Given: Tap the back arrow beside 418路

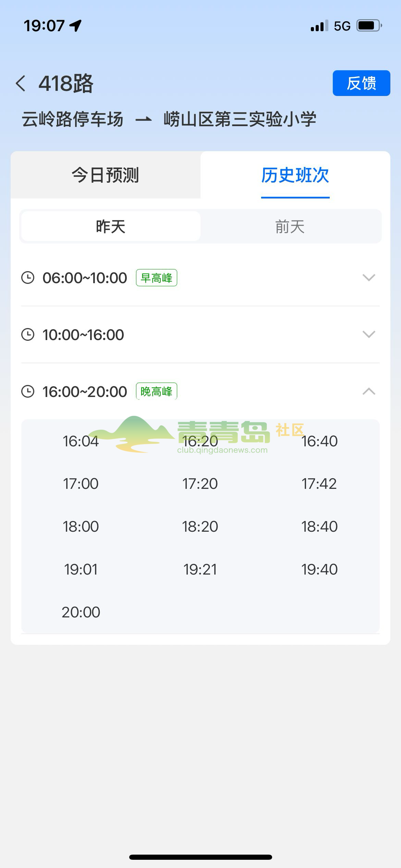Looking at the screenshot, I should point(21,83).
